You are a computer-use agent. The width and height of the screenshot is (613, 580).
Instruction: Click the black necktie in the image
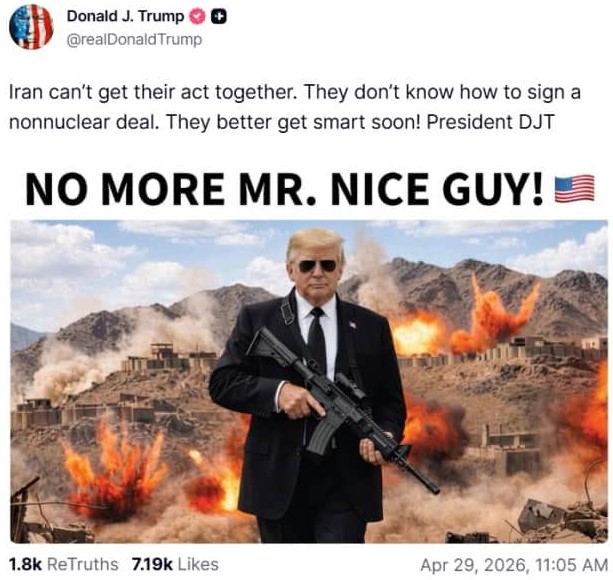(x=317, y=340)
